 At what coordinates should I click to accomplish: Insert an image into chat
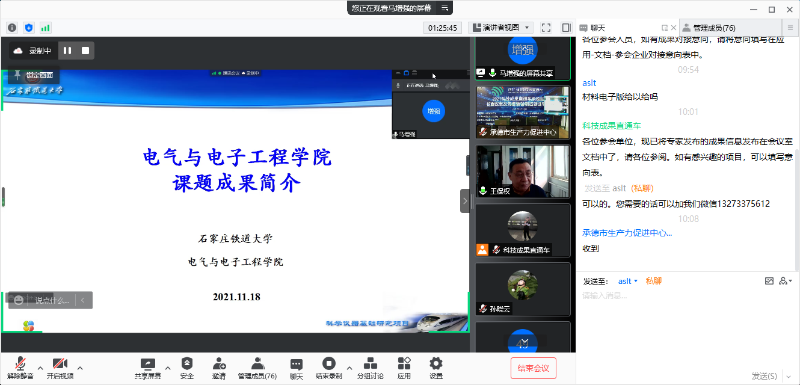(769, 281)
